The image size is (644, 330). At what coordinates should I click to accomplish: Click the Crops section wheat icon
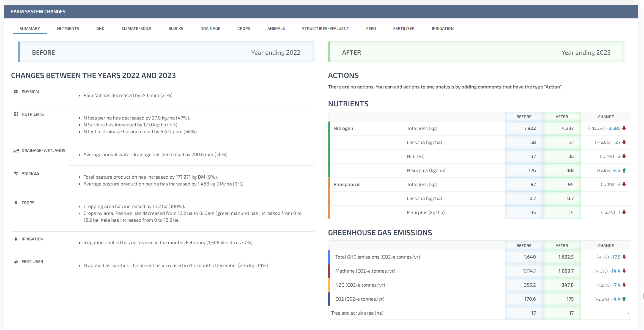tap(16, 203)
